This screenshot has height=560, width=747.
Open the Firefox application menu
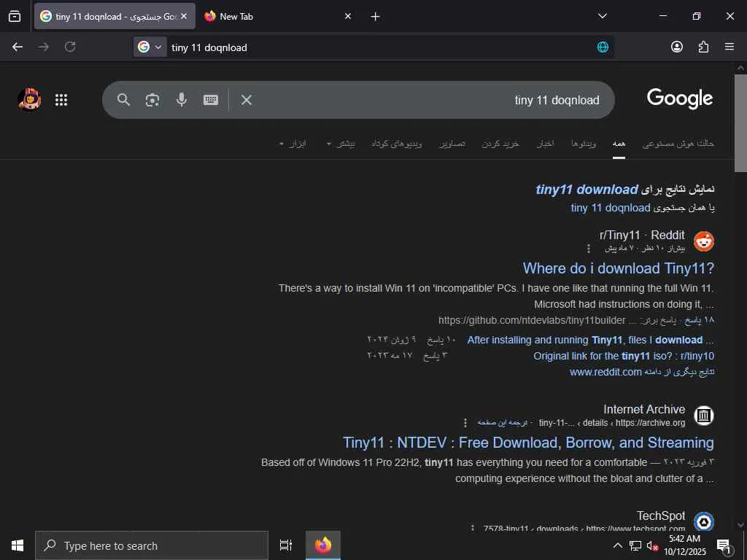pyautogui.click(x=729, y=47)
